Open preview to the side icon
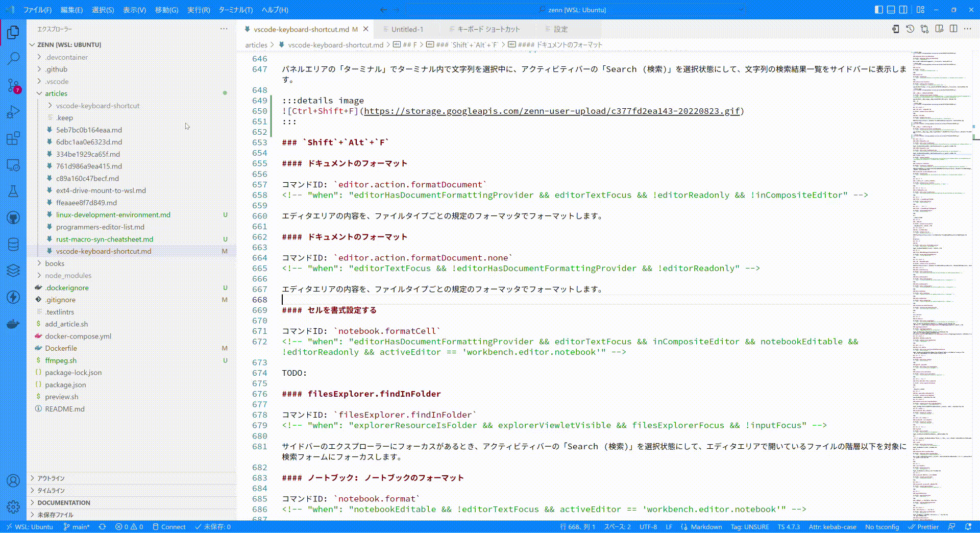Image resolution: width=980 pixels, height=533 pixels. pyautogui.click(x=939, y=29)
